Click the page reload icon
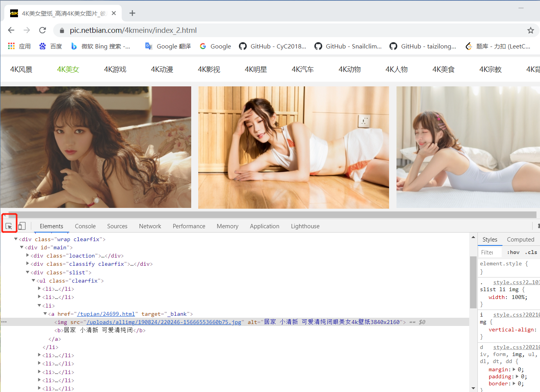Image resolution: width=540 pixels, height=392 pixels. 42,30
